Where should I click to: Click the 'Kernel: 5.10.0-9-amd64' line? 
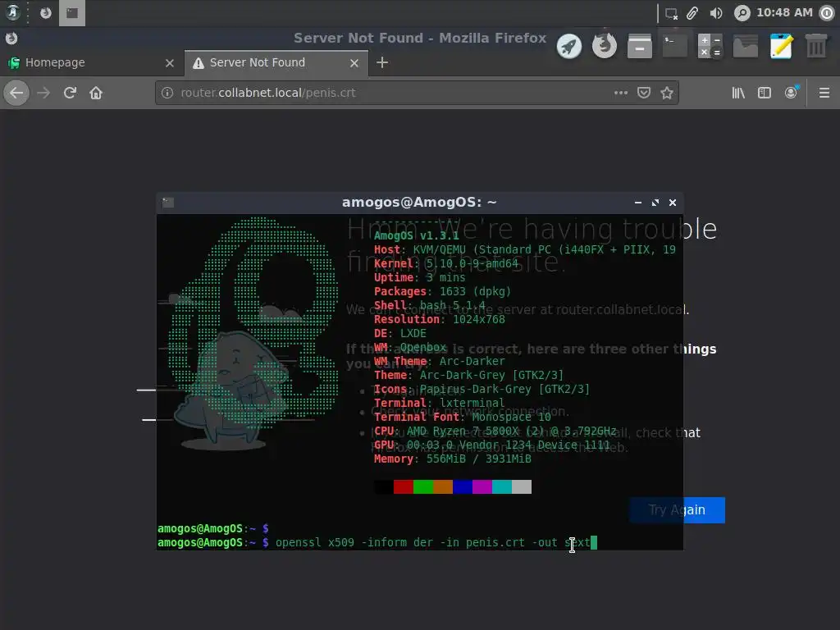(x=446, y=263)
